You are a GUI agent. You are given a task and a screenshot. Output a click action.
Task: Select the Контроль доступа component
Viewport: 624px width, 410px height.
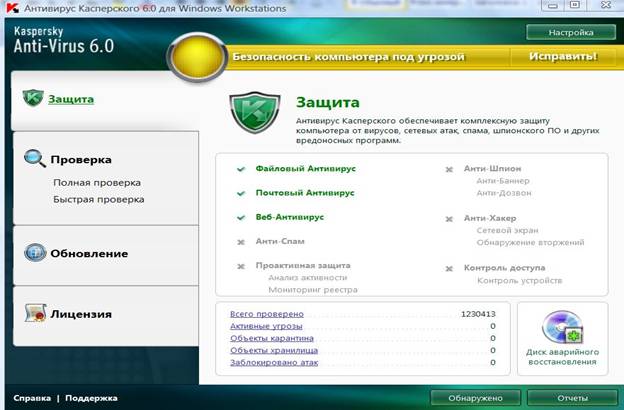[504, 268]
